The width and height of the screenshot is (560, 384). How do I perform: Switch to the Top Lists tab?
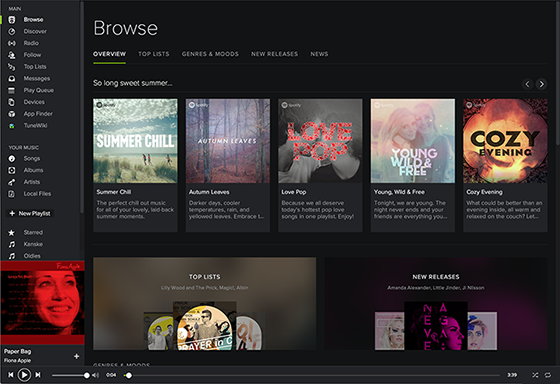point(154,54)
